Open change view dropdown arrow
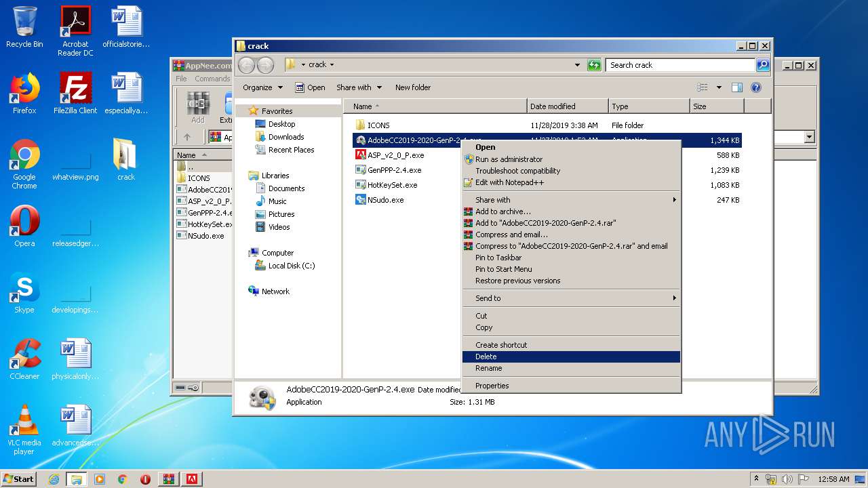868x488 pixels. [x=719, y=87]
